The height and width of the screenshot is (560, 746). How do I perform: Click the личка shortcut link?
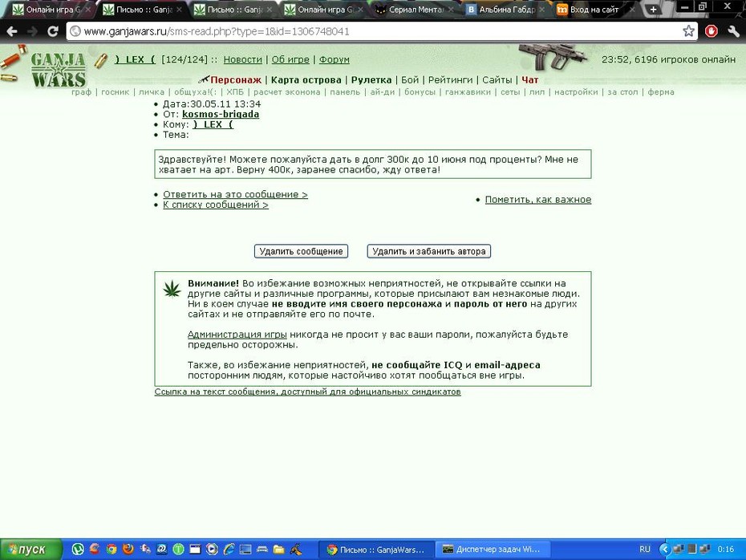152,91
